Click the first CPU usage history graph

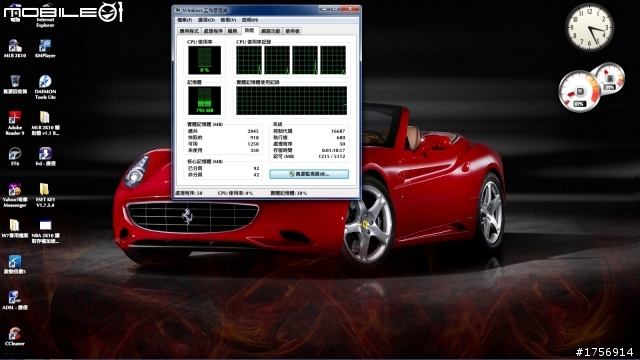[249, 60]
